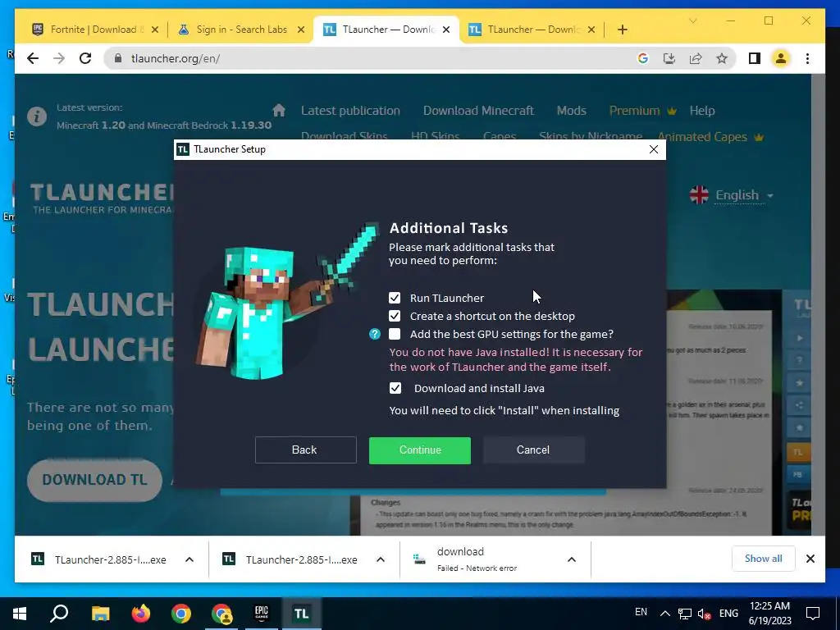Click the DOWNLOAD TL button
Viewport: 840px width, 630px height.
point(94,479)
